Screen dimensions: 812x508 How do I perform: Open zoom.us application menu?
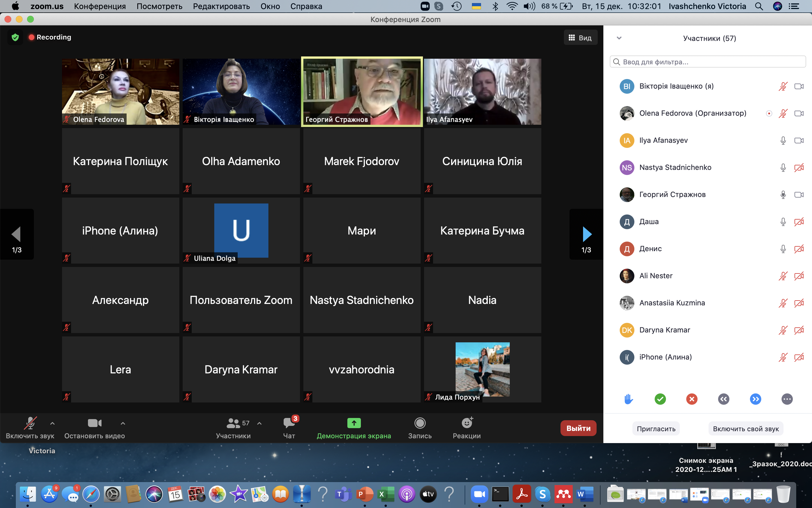(47, 6)
